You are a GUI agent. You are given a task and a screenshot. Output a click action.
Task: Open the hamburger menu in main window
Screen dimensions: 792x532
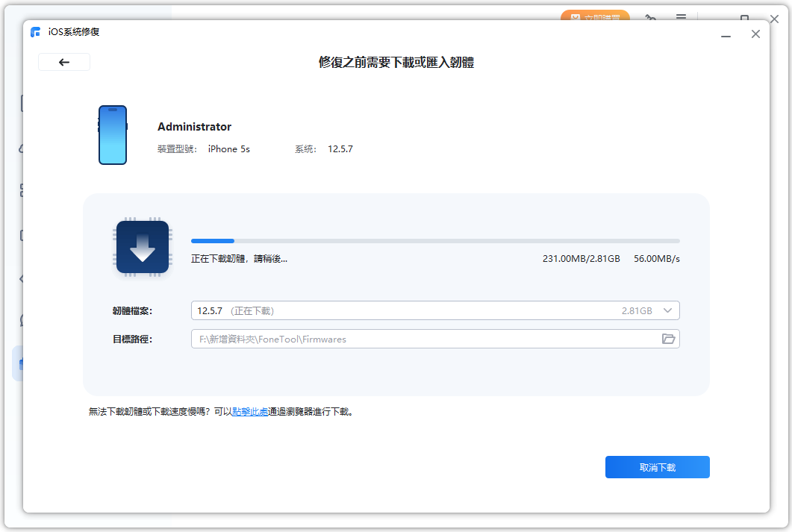681,17
